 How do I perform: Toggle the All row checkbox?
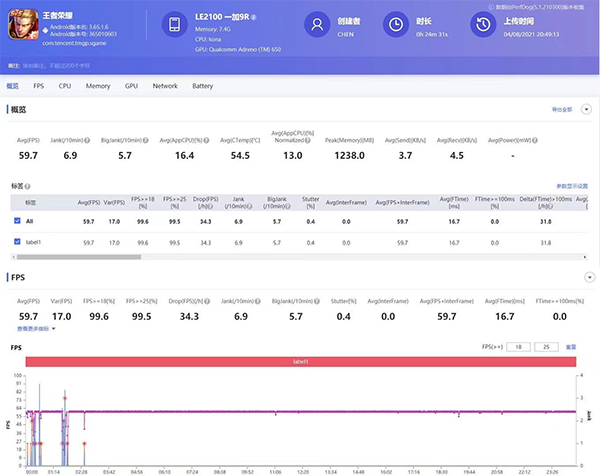(x=17, y=220)
